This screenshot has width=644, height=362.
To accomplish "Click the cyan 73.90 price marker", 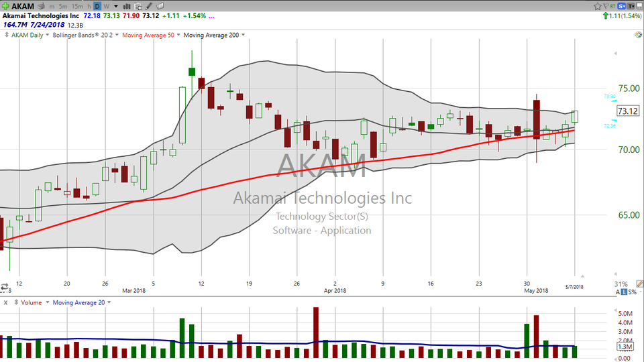I will point(610,97).
